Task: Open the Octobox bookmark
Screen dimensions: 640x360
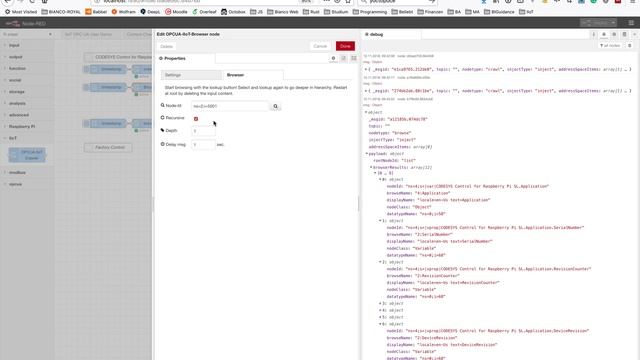Action: [x=233, y=12]
